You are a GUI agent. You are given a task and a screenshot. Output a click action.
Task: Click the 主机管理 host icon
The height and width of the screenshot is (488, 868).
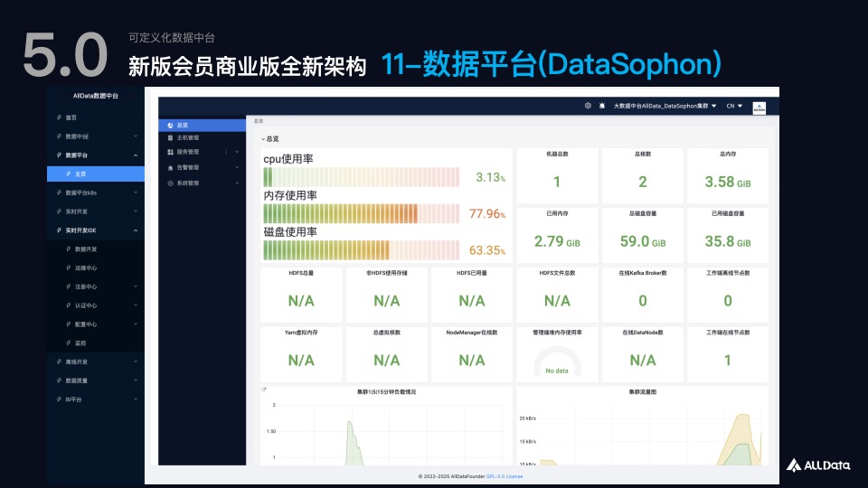[171, 137]
